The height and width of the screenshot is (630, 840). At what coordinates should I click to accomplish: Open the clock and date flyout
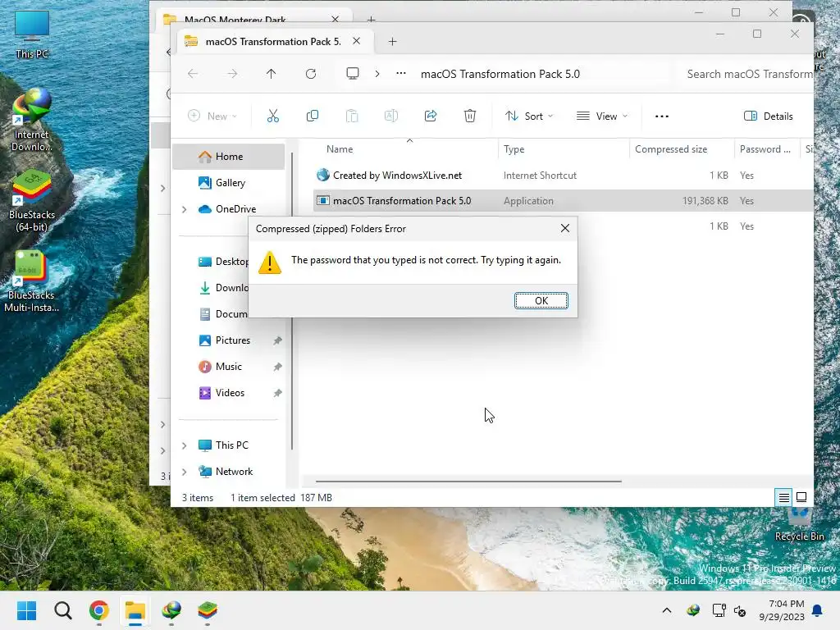[782, 610]
